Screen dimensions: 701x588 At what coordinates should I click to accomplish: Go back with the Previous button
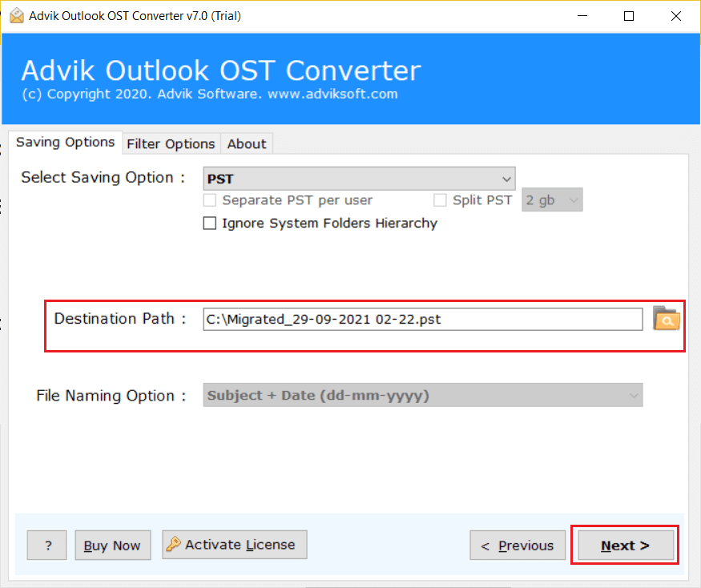tap(518, 545)
